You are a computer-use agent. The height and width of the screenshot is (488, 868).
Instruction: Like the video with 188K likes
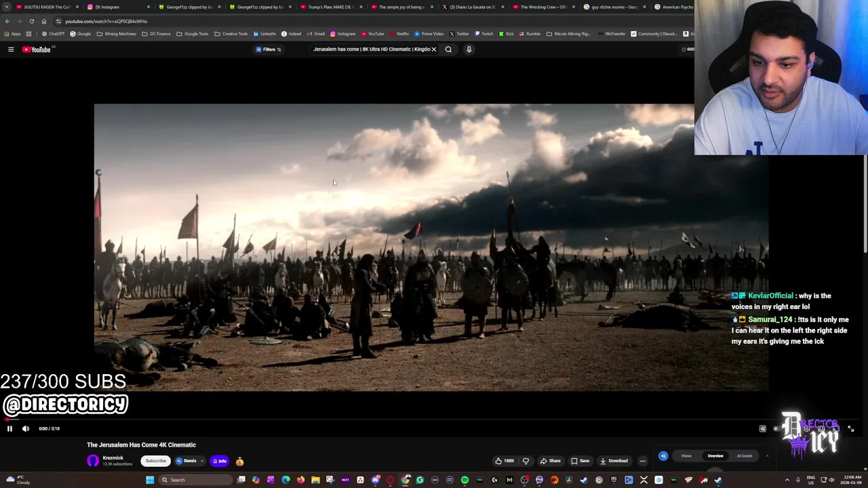(505, 461)
